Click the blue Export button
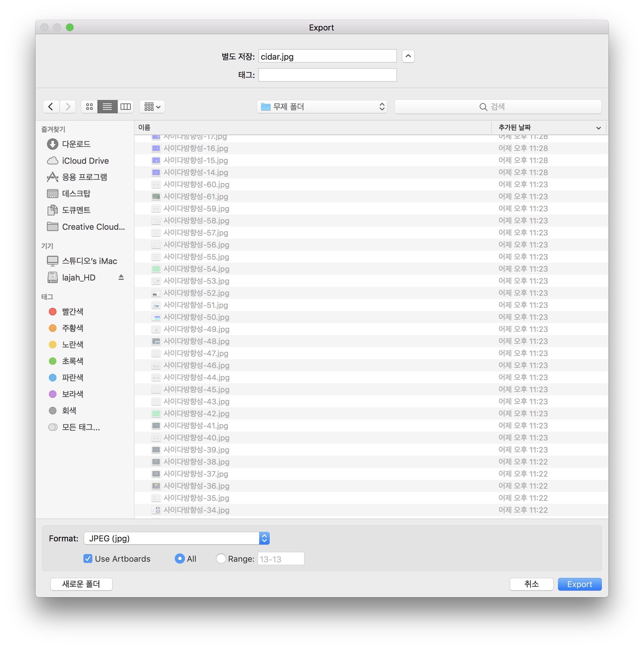The image size is (644, 648). (x=579, y=584)
